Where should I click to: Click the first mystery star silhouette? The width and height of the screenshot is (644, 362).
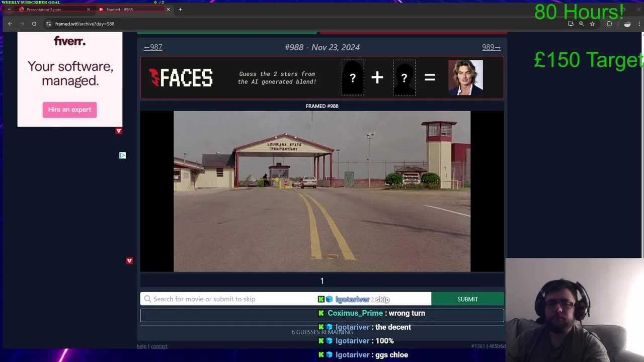353,77
